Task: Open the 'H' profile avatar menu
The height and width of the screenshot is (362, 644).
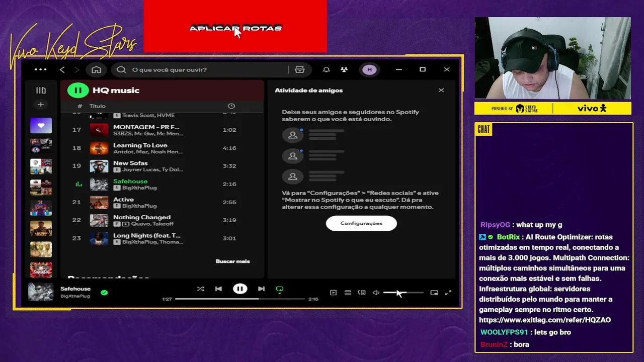Action: coord(370,69)
